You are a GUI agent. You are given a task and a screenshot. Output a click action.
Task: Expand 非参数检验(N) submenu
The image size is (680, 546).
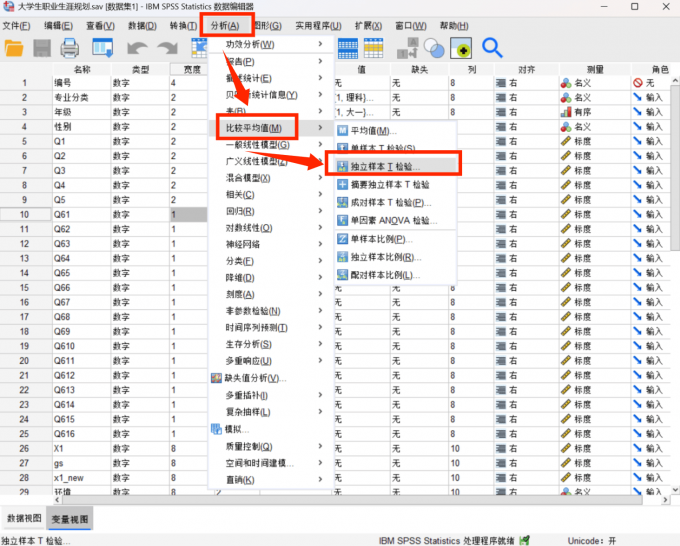271,311
